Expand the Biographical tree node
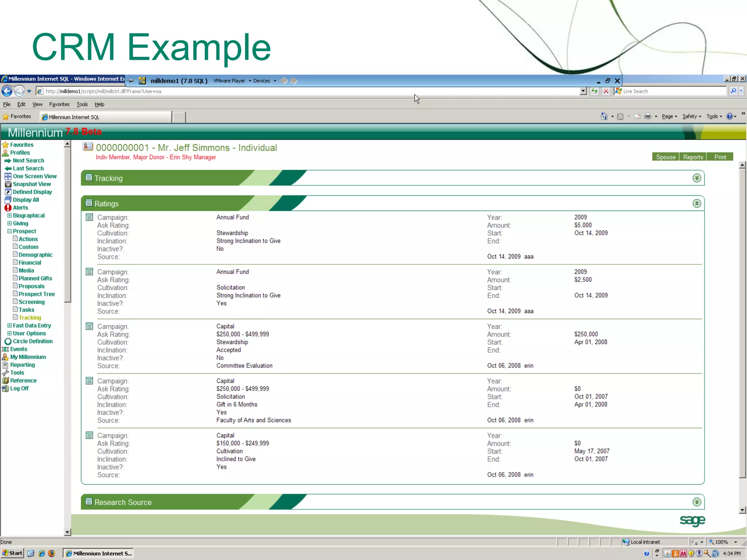Image resolution: width=747 pixels, height=560 pixels. 9,215
